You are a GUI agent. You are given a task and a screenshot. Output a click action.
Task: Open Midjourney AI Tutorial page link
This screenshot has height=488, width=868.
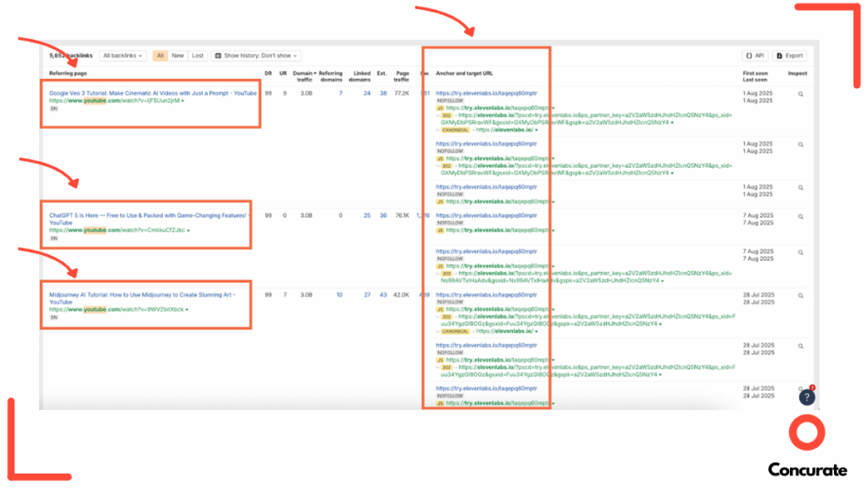[142, 298]
